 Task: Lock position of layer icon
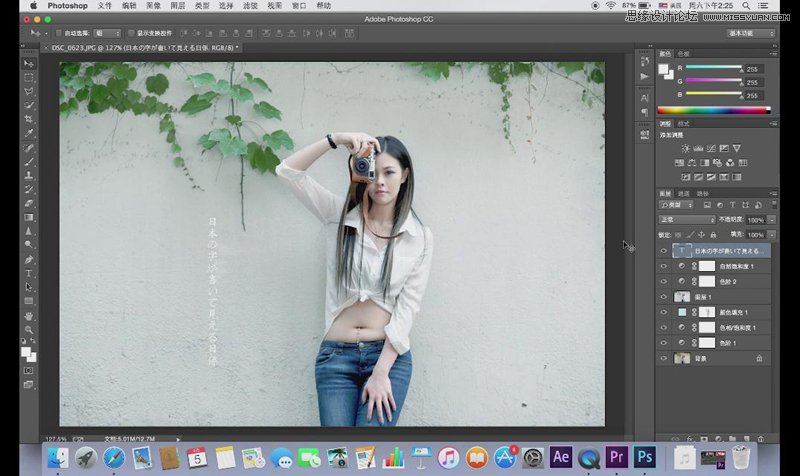coord(702,235)
